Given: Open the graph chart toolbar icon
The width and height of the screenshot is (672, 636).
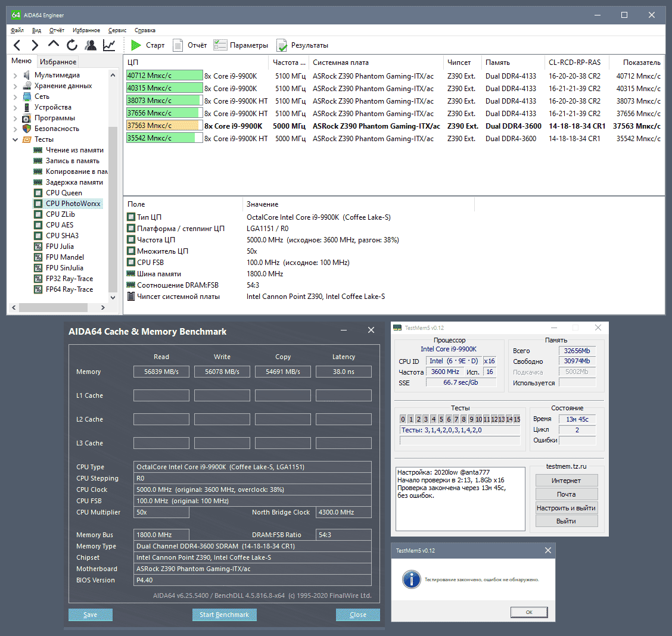Looking at the screenshot, I should point(109,45).
